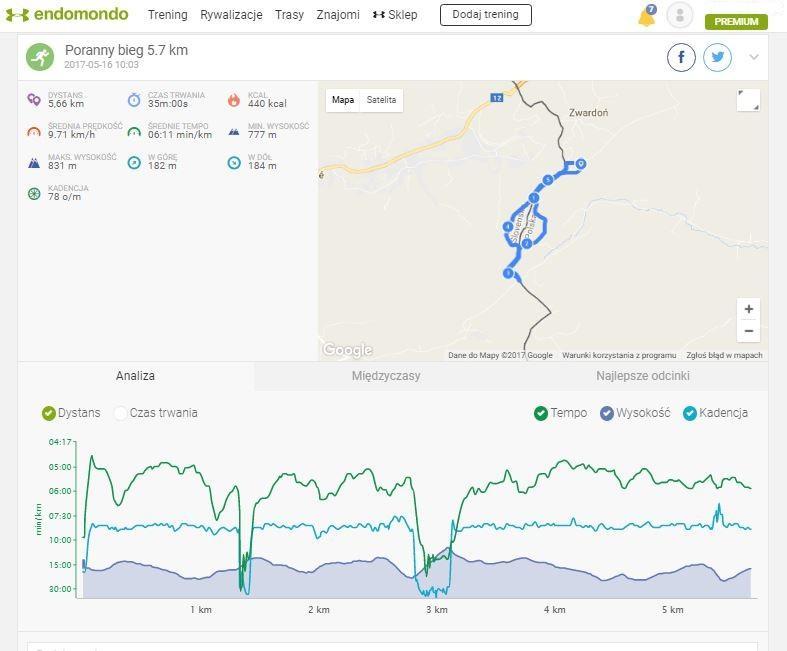Image resolution: width=787 pixels, height=651 pixels.
Task: Click the Endomondo logo
Action: point(67,15)
